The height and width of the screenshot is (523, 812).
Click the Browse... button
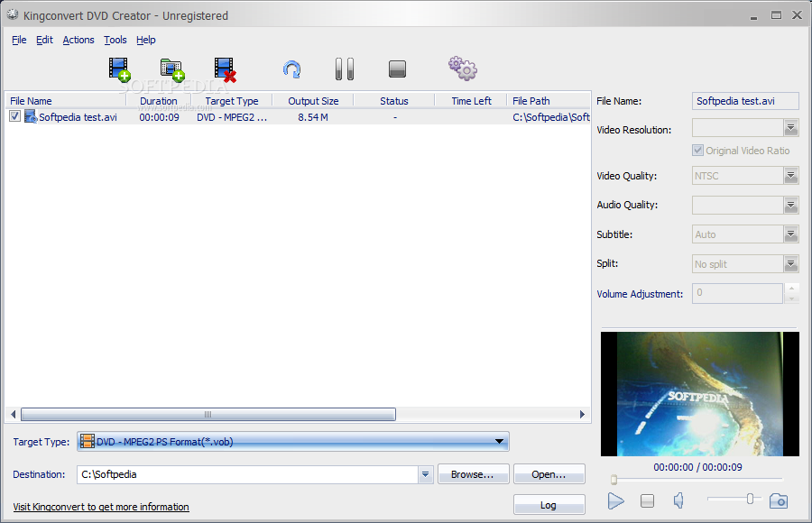(473, 474)
